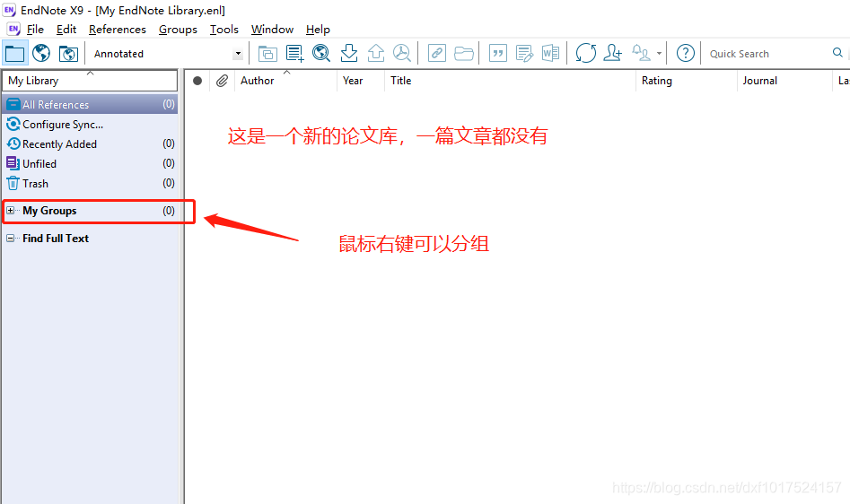Select the My Groups heading
Image resolution: width=850 pixels, height=504 pixels.
click(x=49, y=211)
